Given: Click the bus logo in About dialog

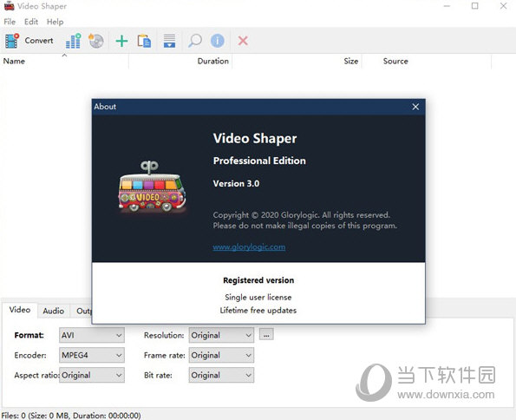Looking at the screenshot, I should click(x=152, y=187).
